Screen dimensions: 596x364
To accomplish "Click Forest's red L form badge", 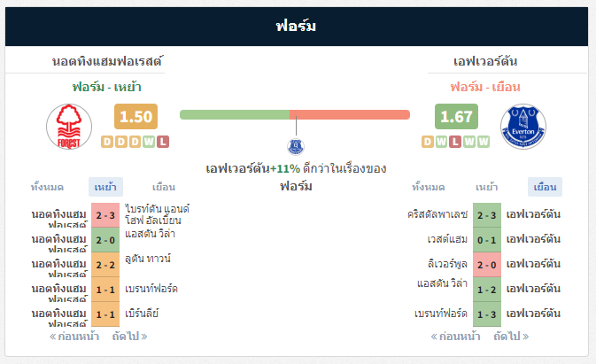I will [x=163, y=142].
